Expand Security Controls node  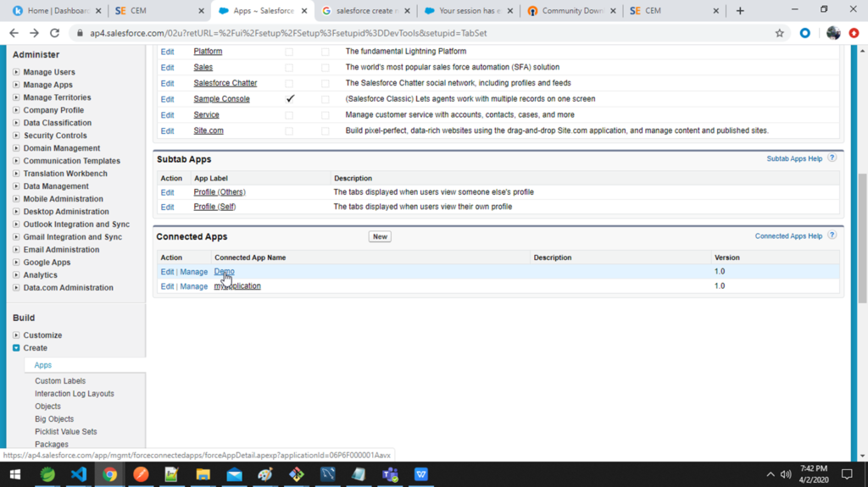pyautogui.click(x=16, y=135)
